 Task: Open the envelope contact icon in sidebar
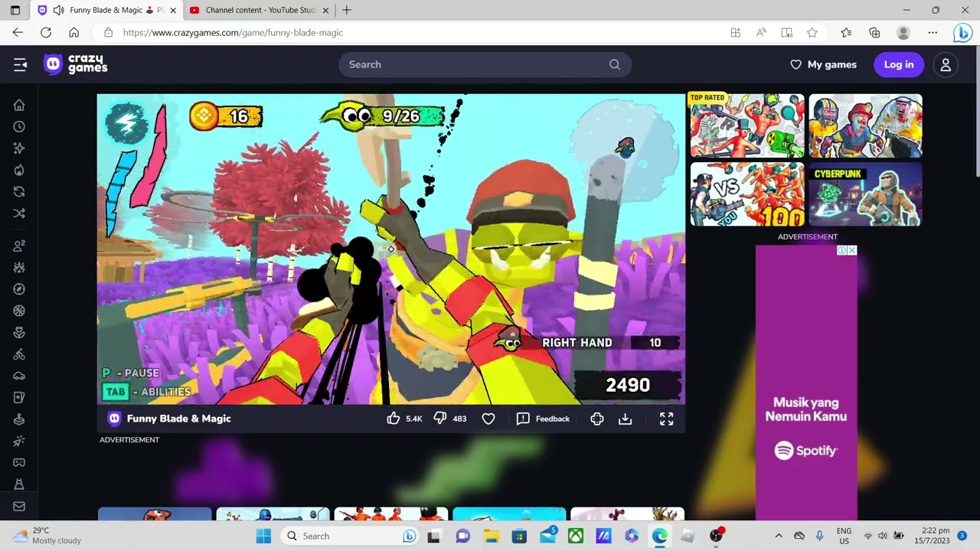click(19, 506)
